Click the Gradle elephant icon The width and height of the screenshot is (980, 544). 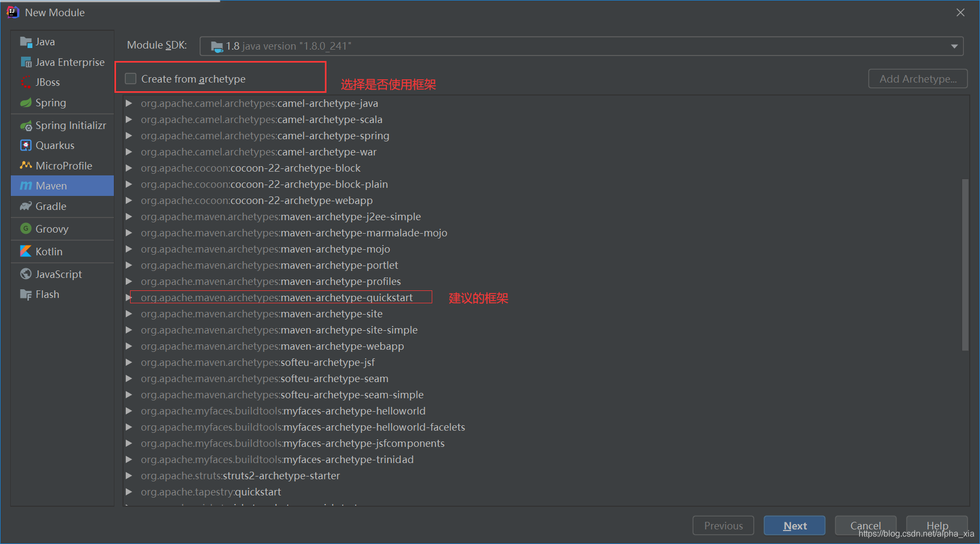[26, 207]
